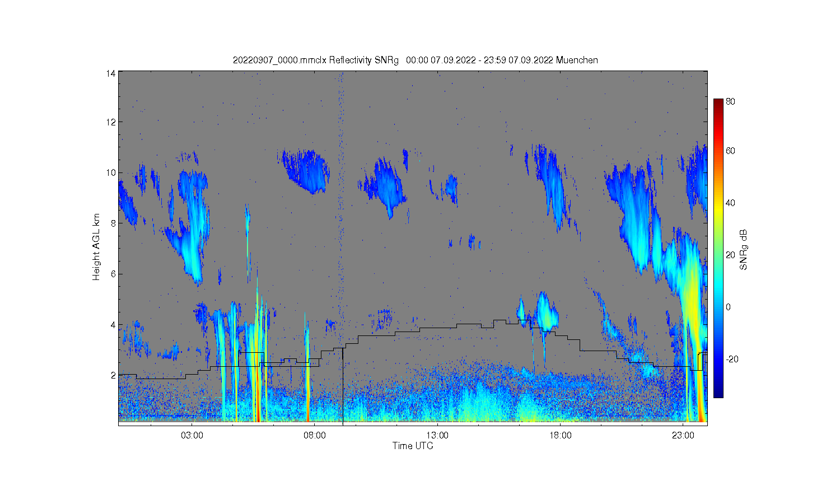Click the 03:00 time tick label

[192, 435]
